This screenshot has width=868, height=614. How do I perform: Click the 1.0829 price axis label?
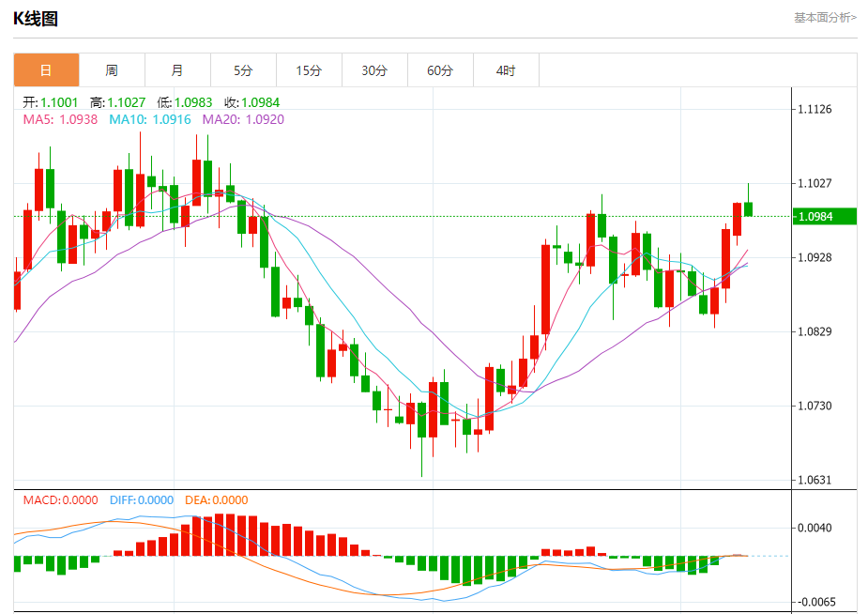815,331
